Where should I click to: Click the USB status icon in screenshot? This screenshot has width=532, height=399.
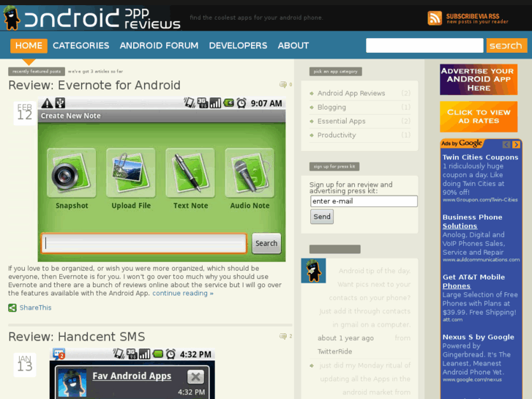[x=60, y=103]
